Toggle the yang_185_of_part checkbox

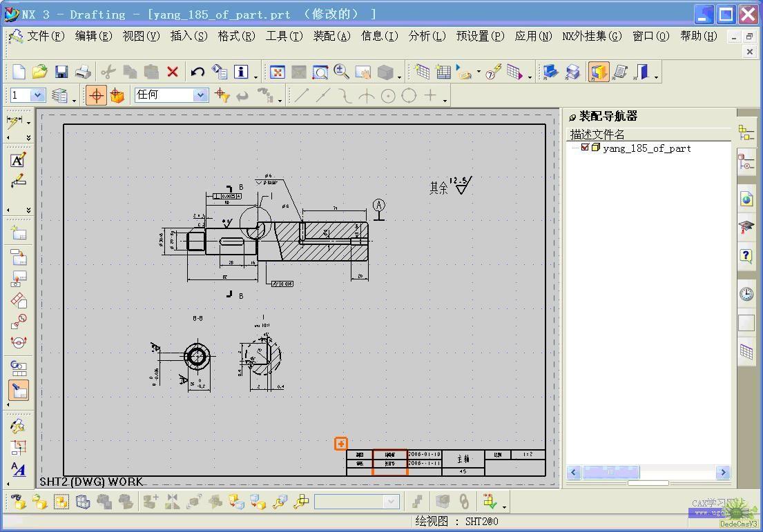[585, 148]
